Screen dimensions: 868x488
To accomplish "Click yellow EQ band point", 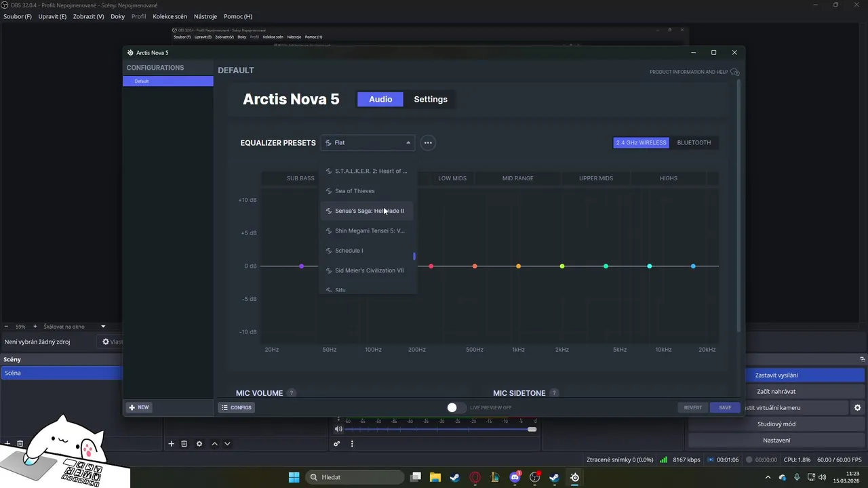I will (x=562, y=266).
